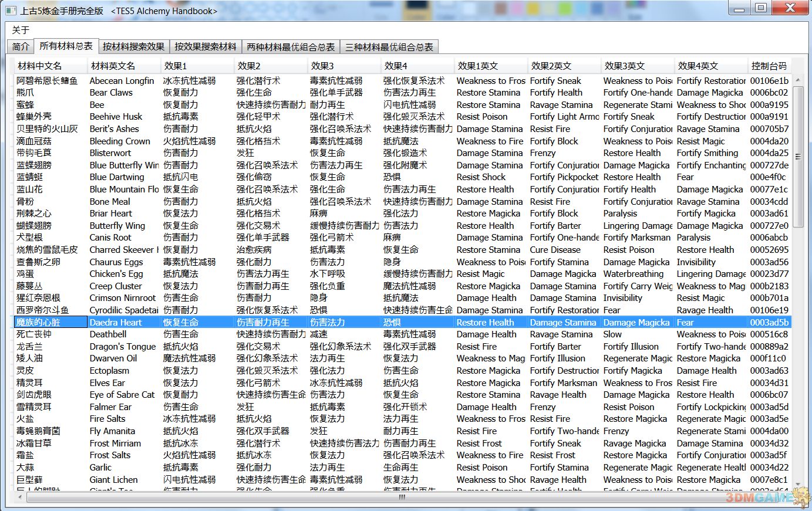Screen dimensions: 812x511
Task: Click the 效果4英文 column header
Action: 710,66
